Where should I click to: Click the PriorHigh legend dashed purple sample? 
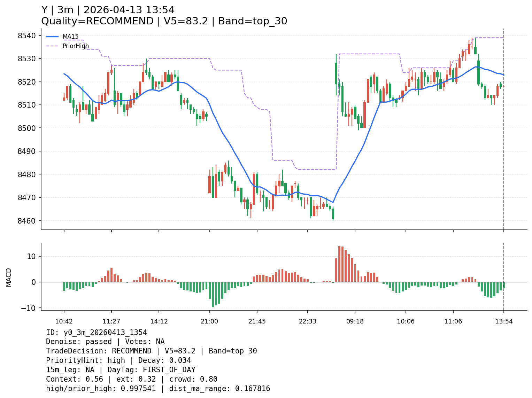(x=52, y=46)
